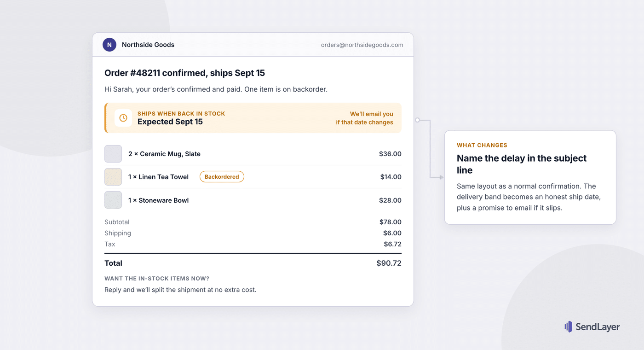The image size is (644, 350).
Task: Select the Linen Tea Towel thumbnail
Action: point(113,177)
